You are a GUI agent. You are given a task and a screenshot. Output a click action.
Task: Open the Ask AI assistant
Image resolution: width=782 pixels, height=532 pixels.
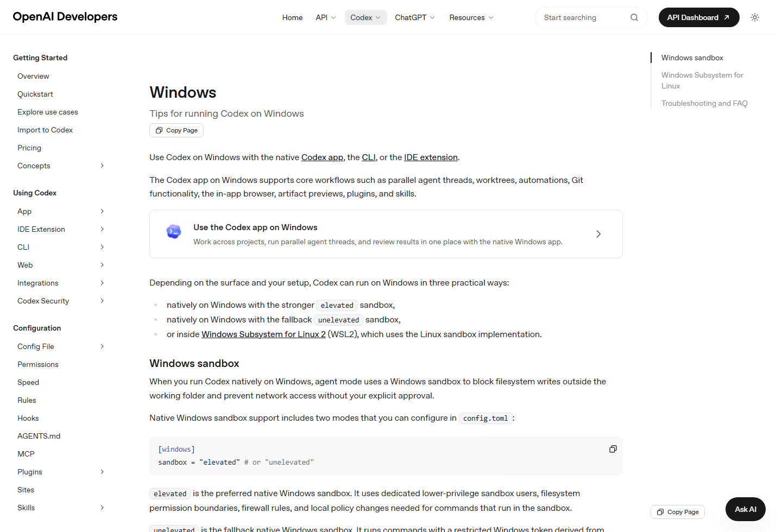(745, 509)
